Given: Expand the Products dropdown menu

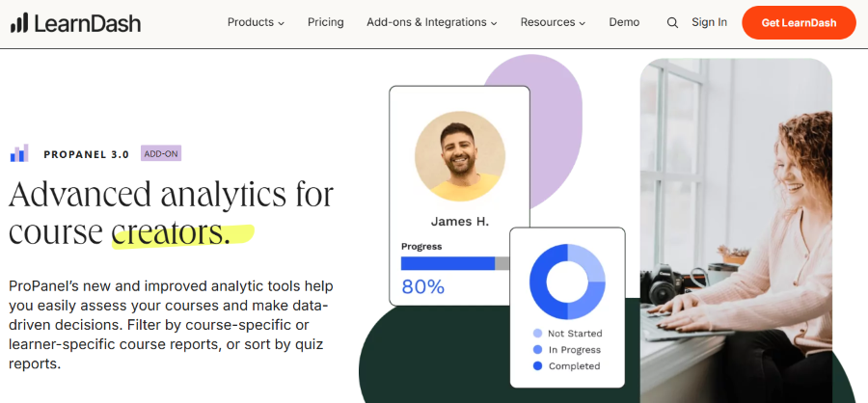Looking at the screenshot, I should tap(256, 23).
